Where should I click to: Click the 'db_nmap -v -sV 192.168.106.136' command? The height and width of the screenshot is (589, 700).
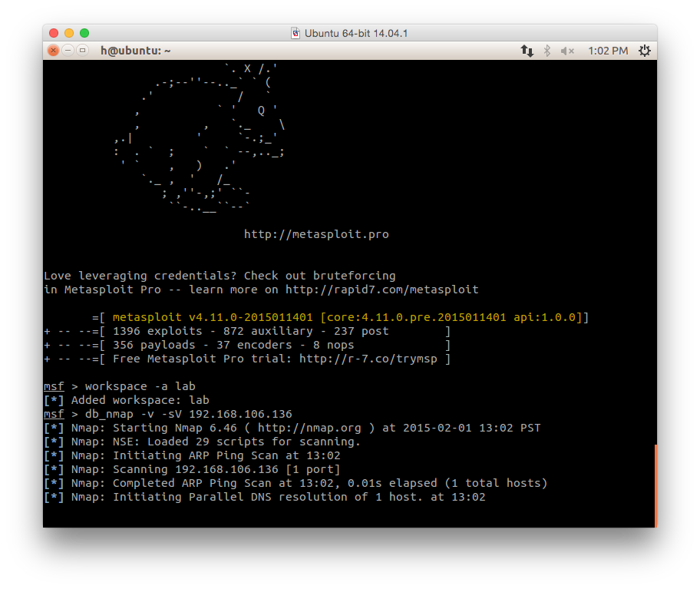click(188, 415)
